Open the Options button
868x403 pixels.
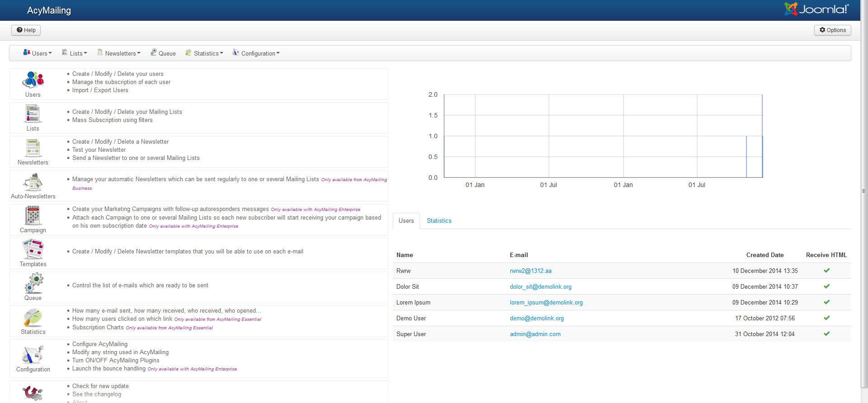tap(833, 30)
